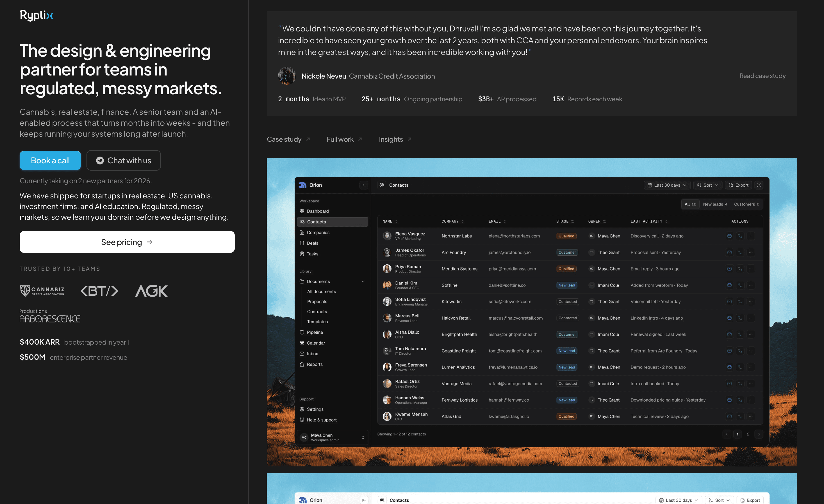Image resolution: width=824 pixels, height=504 pixels.
Task: Open the Case study link
Action: click(288, 139)
